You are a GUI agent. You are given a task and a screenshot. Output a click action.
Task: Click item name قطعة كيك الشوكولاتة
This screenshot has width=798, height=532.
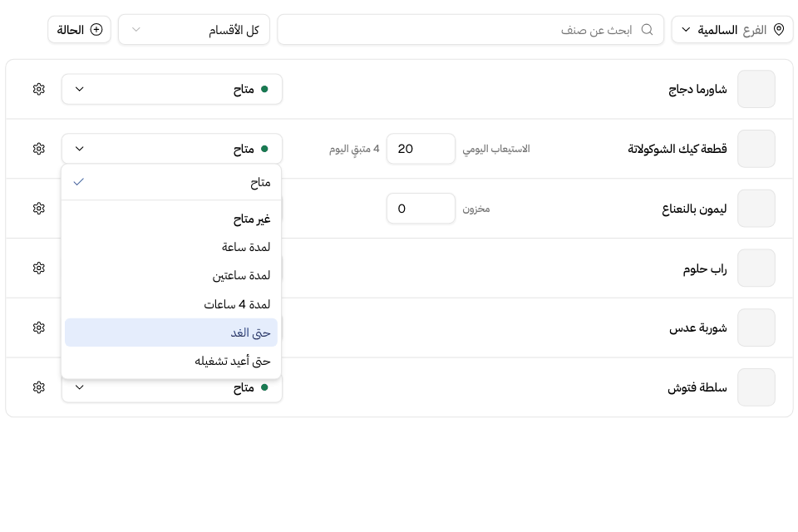677,149
